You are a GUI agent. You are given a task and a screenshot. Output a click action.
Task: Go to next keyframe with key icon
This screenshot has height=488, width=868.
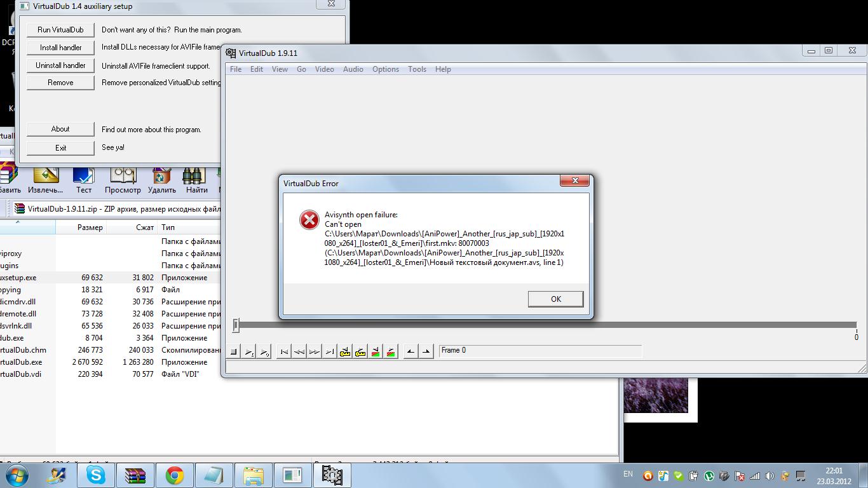click(x=360, y=351)
